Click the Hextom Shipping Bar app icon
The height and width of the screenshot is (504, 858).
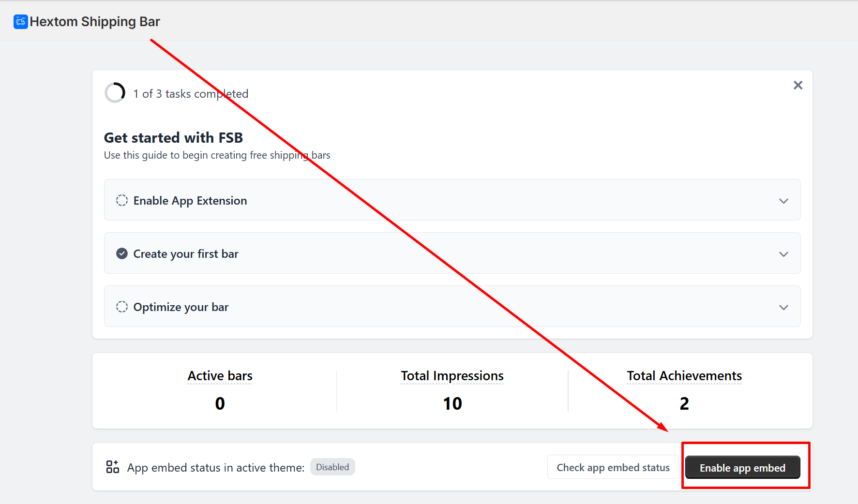20,22
